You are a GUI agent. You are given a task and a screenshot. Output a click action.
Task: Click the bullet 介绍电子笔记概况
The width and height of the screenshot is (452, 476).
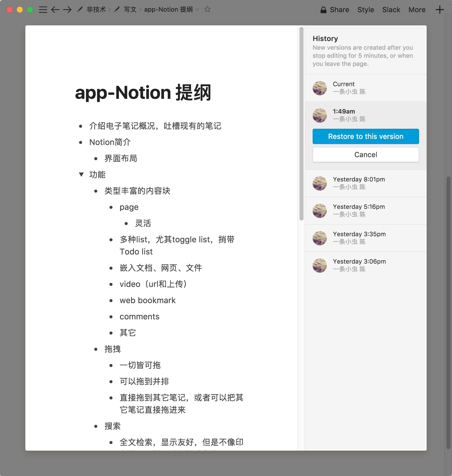(155, 126)
